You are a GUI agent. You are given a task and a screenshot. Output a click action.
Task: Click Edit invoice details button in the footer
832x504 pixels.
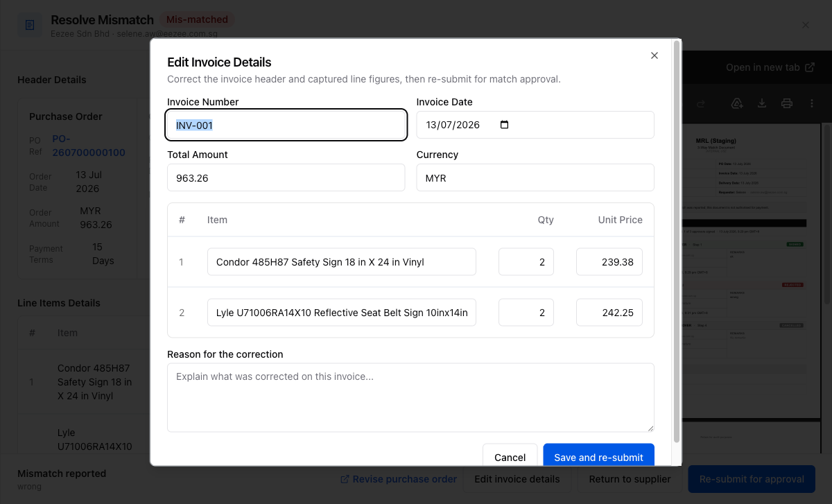pyautogui.click(x=517, y=479)
